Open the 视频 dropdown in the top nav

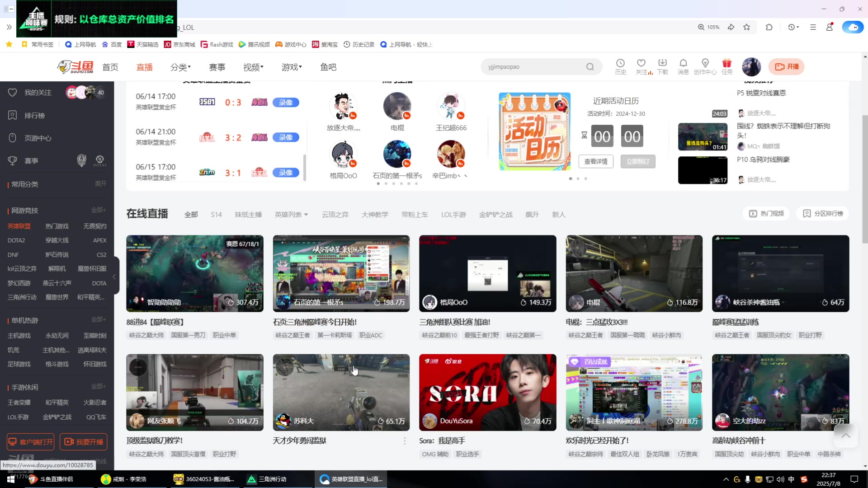(253, 67)
